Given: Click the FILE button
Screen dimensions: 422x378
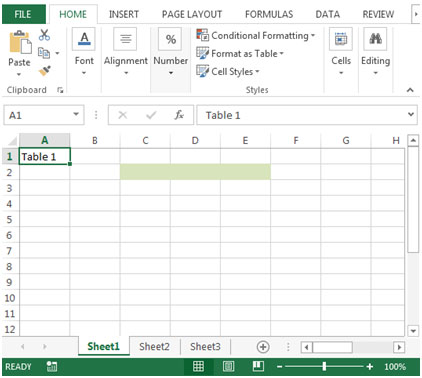Looking at the screenshot, I should click(x=23, y=14).
